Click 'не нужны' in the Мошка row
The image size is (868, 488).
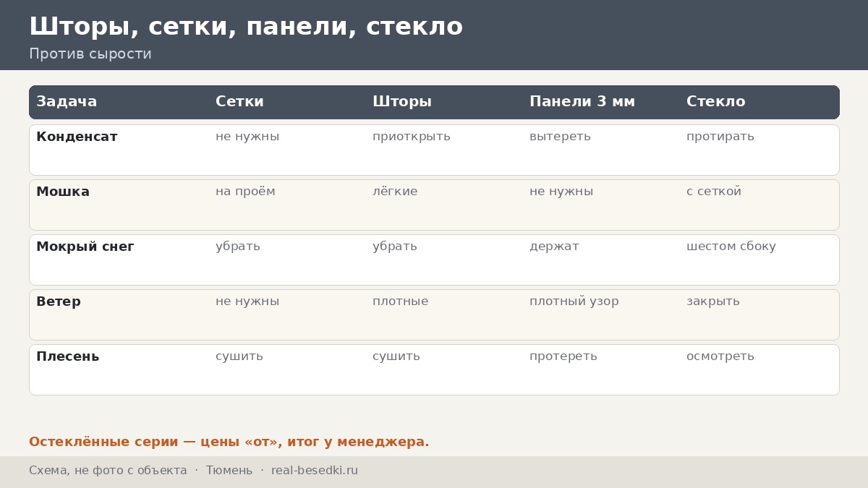(x=561, y=192)
